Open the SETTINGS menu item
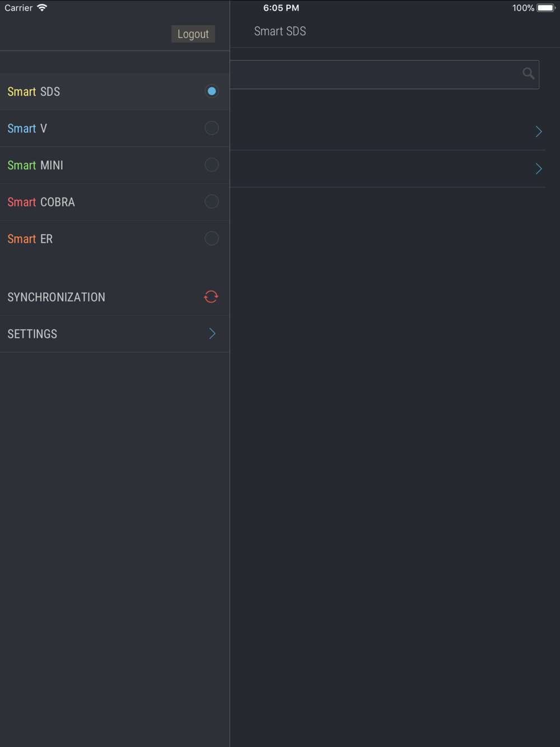This screenshot has height=747, width=560. (115, 334)
